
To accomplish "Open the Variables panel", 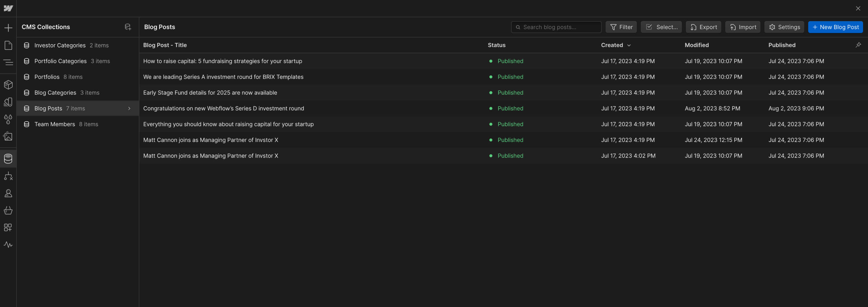I will [8, 119].
